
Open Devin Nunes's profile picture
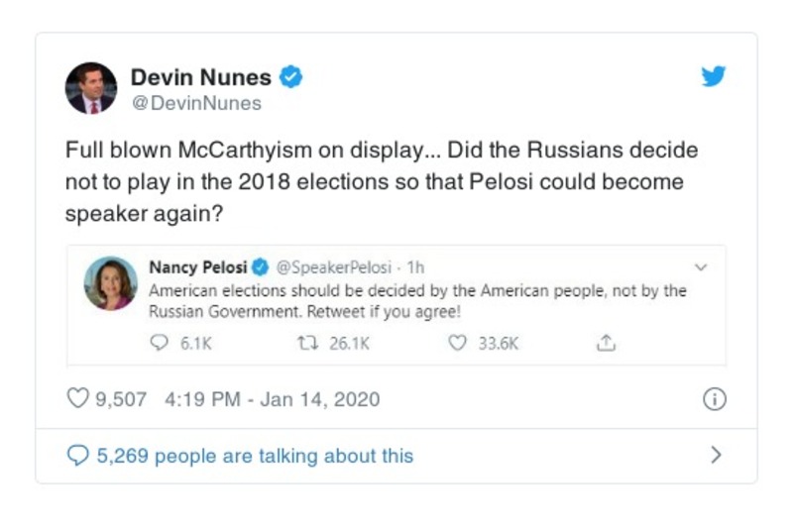pos(91,88)
